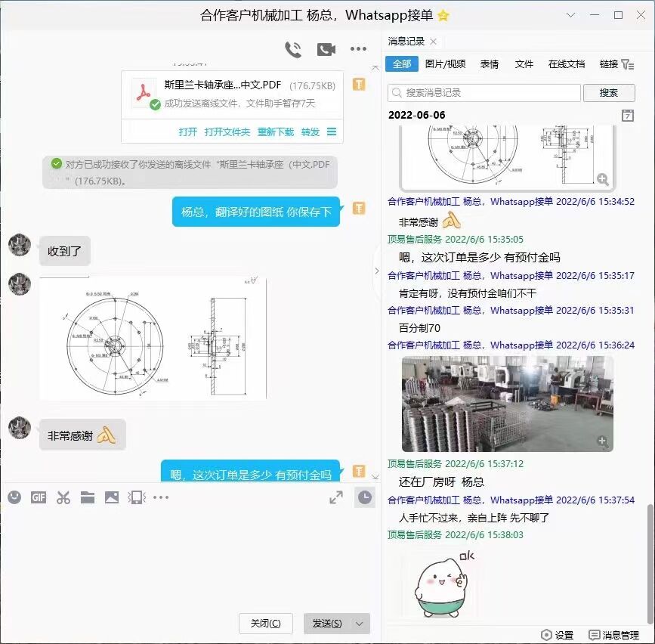
Task: Open the three-dot more options menu in chat header
Action: 358,50
